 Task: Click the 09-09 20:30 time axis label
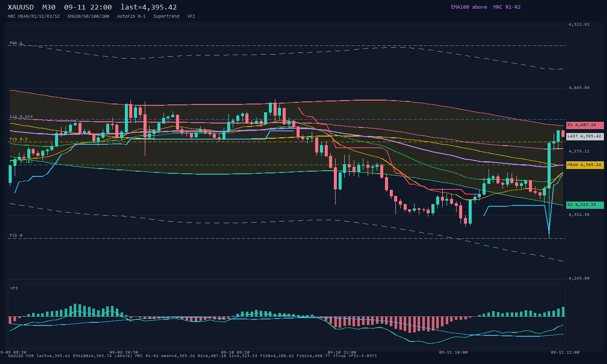click(124, 353)
